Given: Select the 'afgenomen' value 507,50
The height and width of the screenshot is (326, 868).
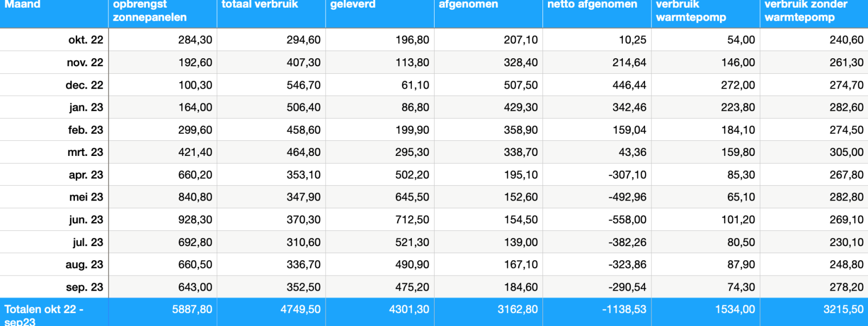Looking at the screenshot, I should [520, 85].
